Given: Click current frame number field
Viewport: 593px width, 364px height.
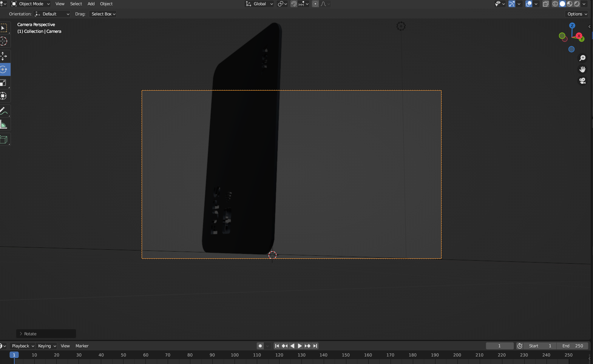Looking at the screenshot, I should [499, 346].
